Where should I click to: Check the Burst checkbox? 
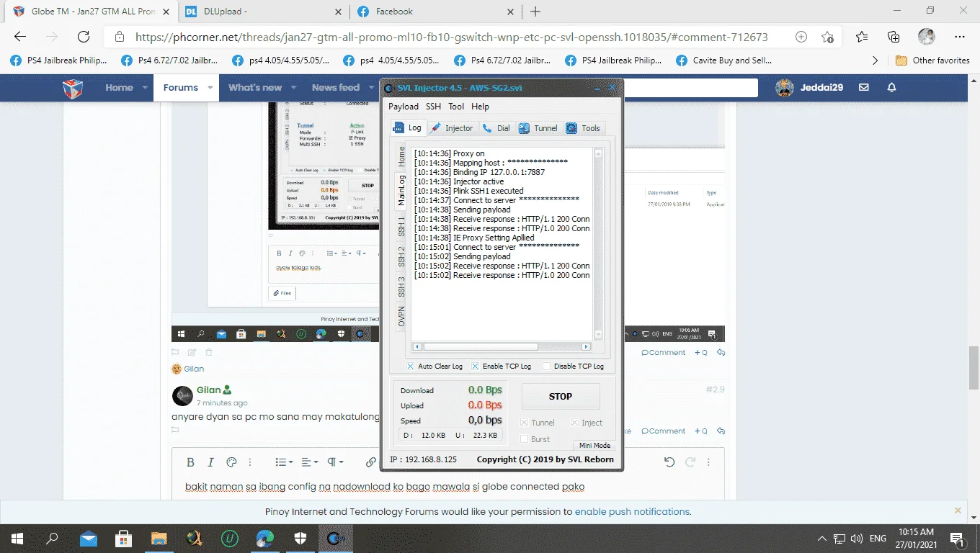(x=525, y=439)
